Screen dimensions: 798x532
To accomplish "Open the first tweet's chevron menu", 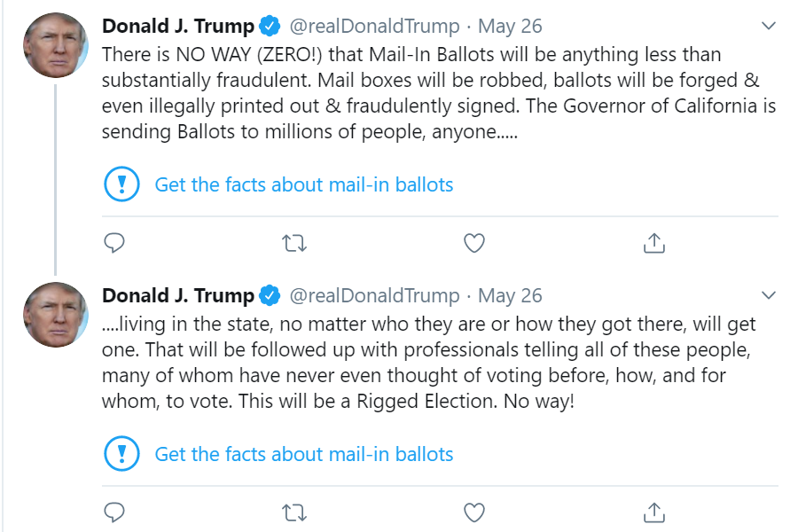I will coord(769,26).
